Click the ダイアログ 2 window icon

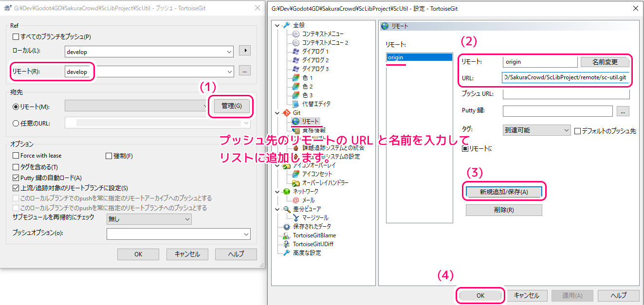coord(296,60)
